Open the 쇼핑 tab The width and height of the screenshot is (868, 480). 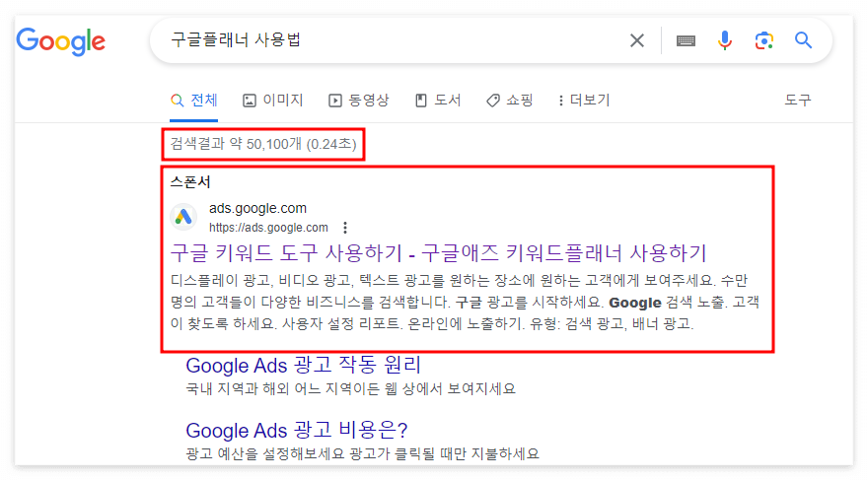(510, 101)
